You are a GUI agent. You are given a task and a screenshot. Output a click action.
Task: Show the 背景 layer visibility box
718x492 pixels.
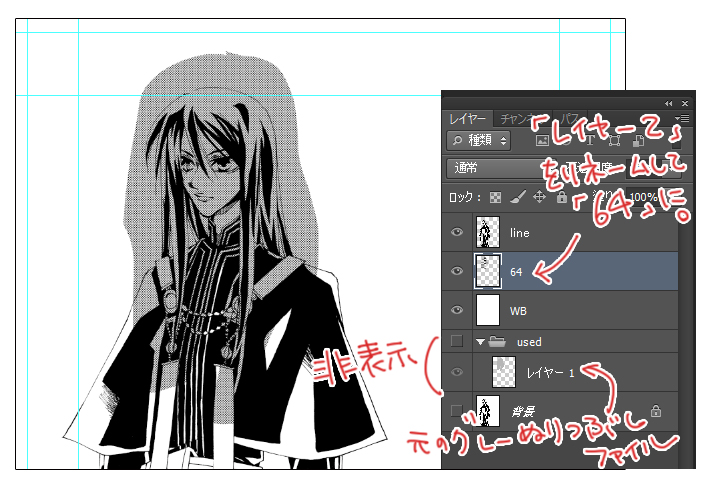click(x=457, y=410)
